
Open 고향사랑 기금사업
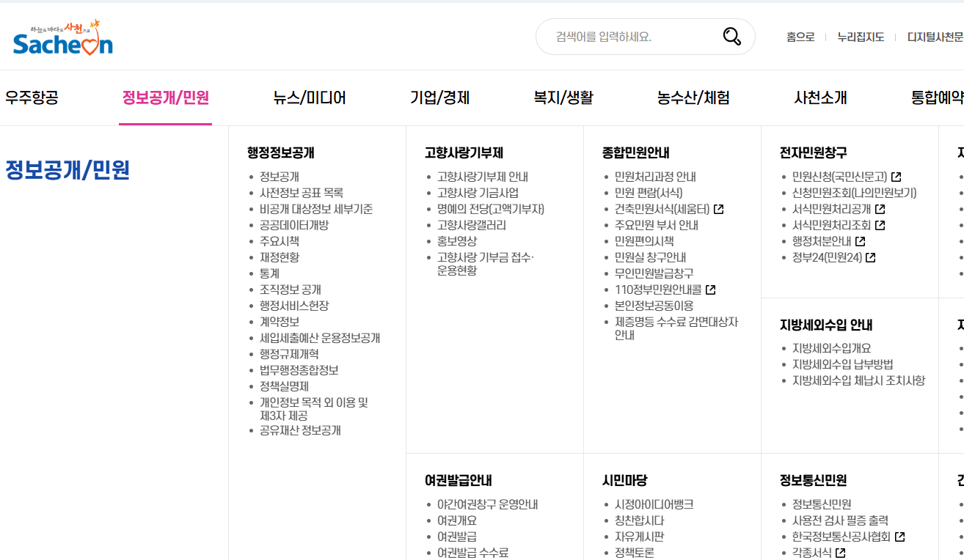click(478, 193)
